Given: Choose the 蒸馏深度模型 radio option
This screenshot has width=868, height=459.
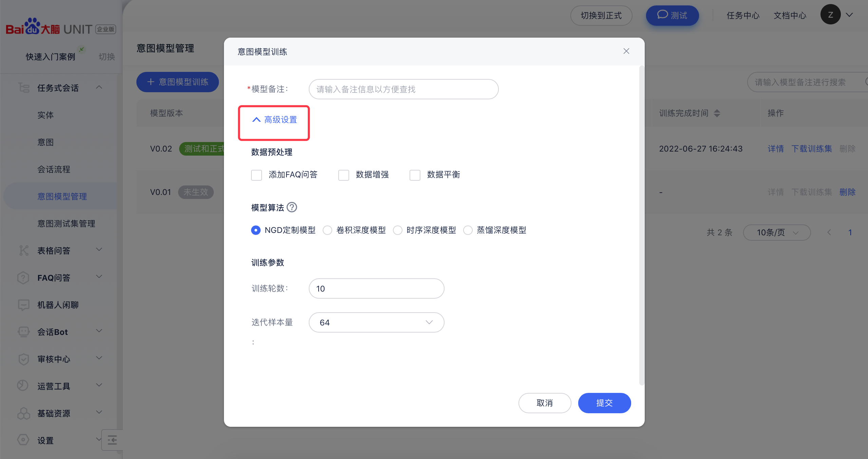Looking at the screenshot, I should coord(468,230).
